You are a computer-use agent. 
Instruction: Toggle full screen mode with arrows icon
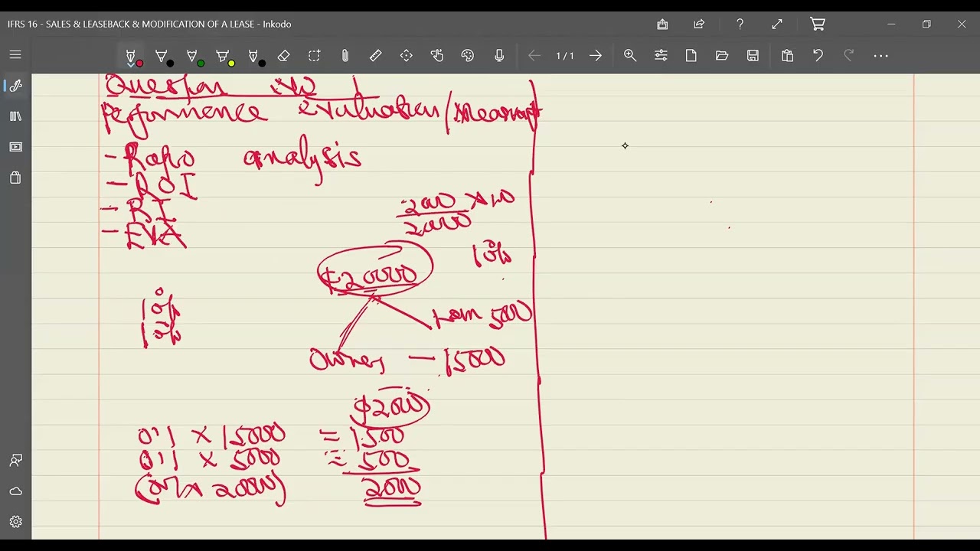(x=777, y=24)
